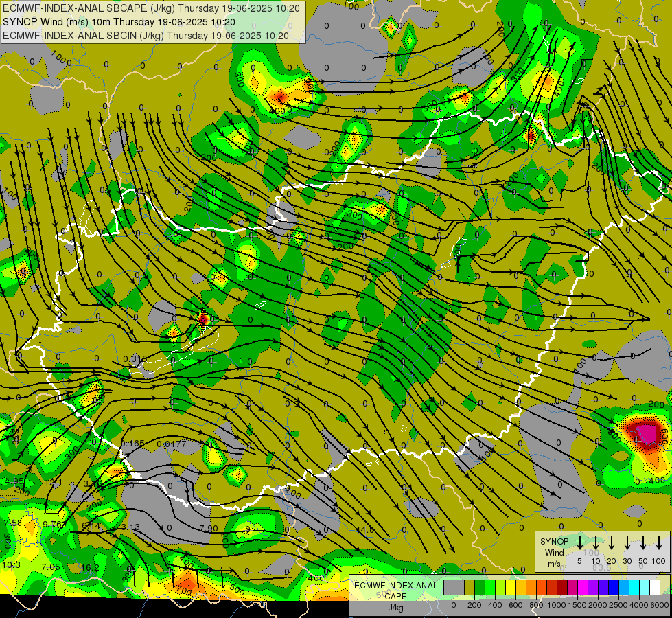Image resolution: width=672 pixels, height=618 pixels.
Task: Click the 16.2 value on the map
Action: point(90,567)
